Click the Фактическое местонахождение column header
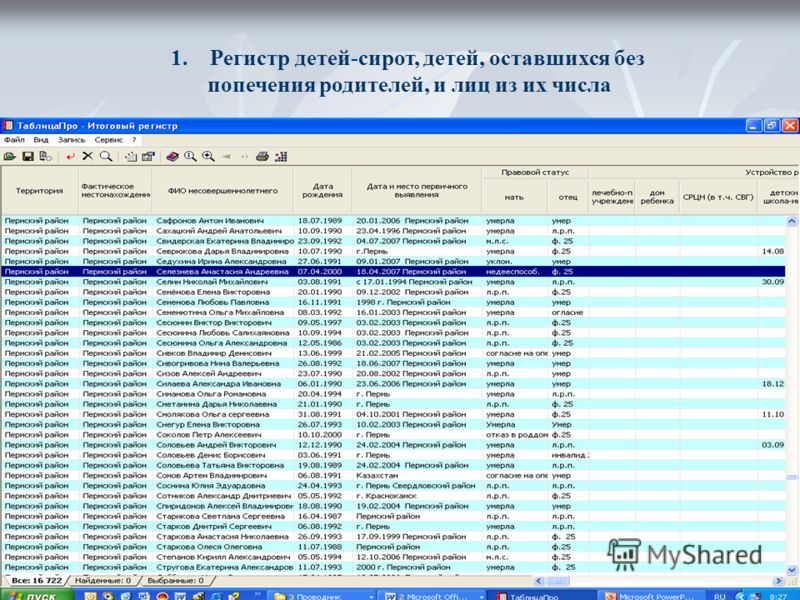The image size is (800, 600). click(x=115, y=191)
